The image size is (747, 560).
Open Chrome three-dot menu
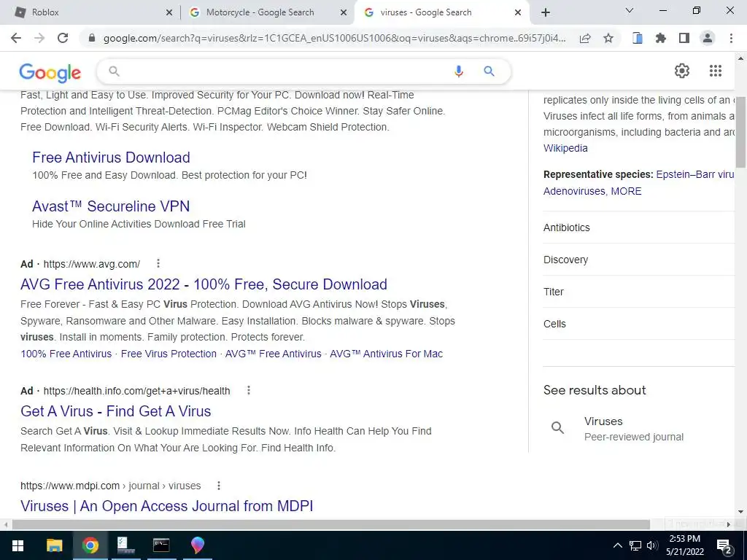click(731, 38)
